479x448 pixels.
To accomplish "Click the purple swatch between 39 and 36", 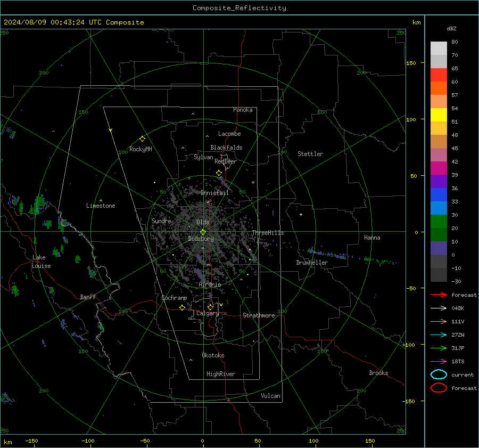I will click(x=439, y=181).
